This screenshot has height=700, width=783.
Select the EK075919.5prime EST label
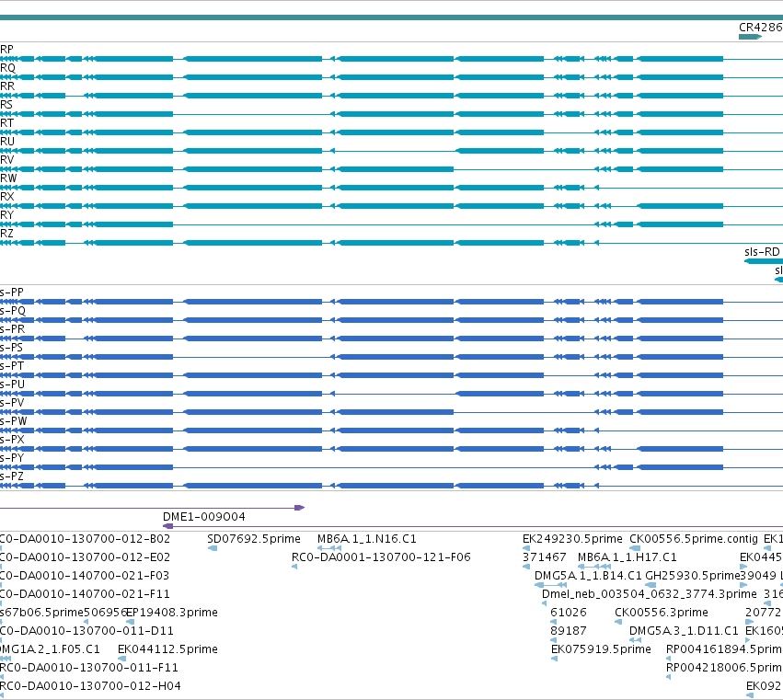point(601,649)
